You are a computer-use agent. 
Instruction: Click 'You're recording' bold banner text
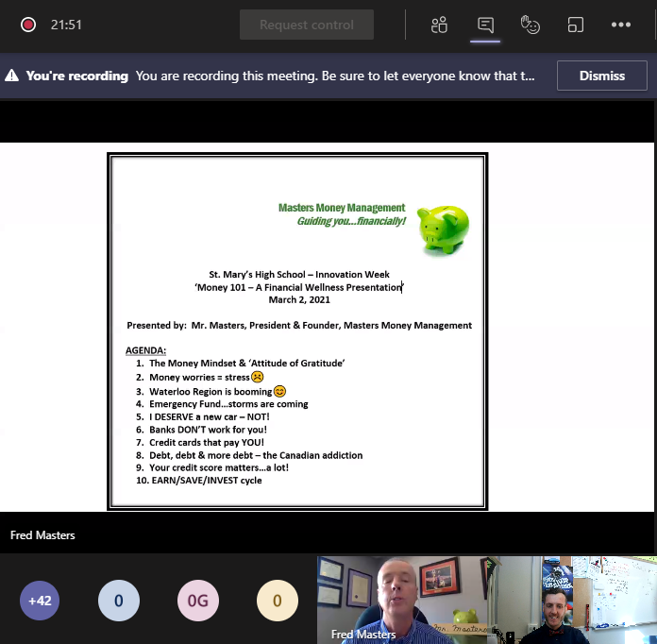pyautogui.click(x=77, y=76)
